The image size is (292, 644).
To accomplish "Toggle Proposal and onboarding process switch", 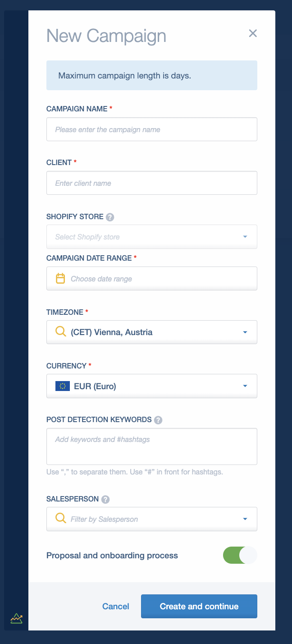I will pyautogui.click(x=240, y=555).
